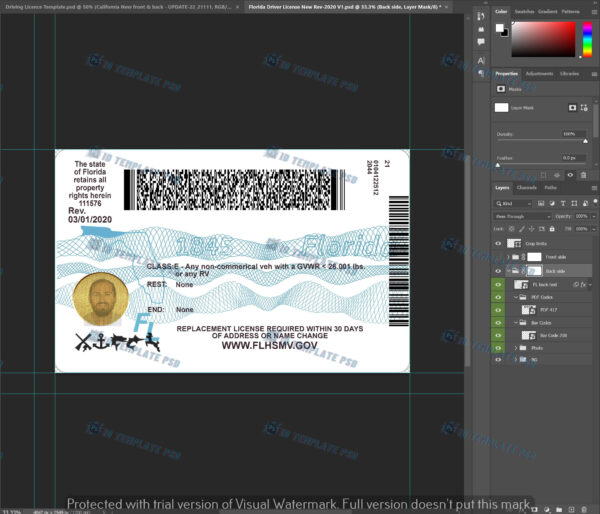Click lock position icon
600x514 pixels.
pos(532,228)
